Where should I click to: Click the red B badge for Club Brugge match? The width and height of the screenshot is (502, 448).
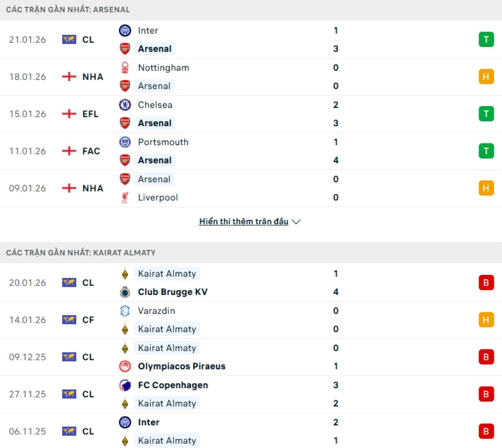point(486,283)
